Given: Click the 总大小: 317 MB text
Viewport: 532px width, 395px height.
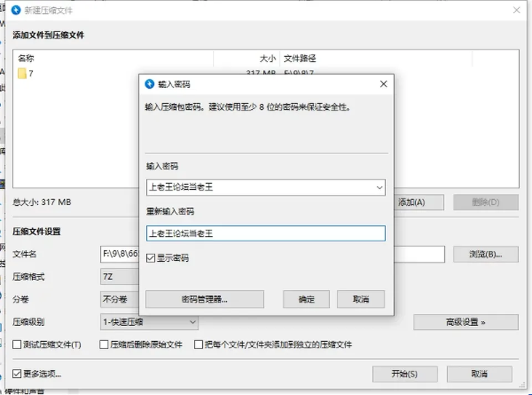Looking at the screenshot, I should click(x=42, y=202).
